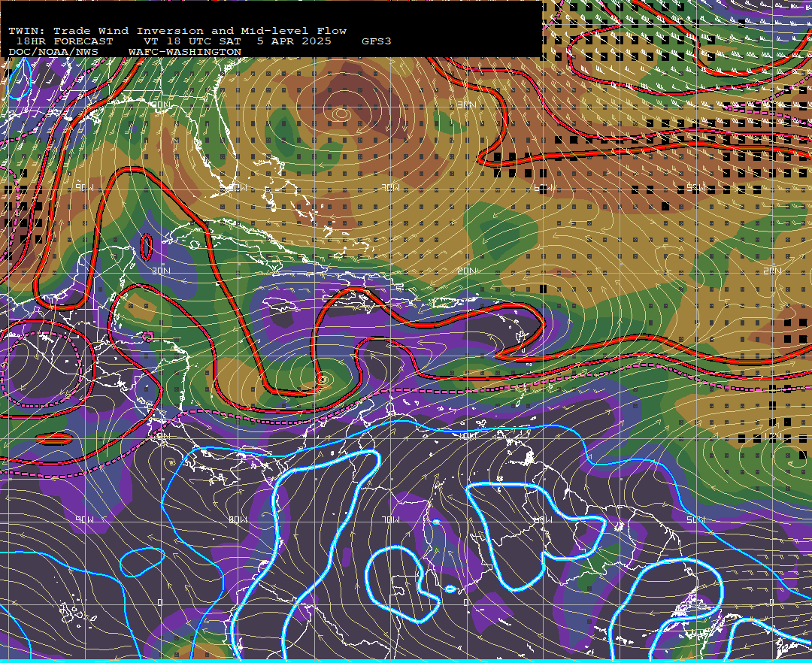This screenshot has height=663, width=812.
Task: Click the 'GFS3' model label
Action: pyautogui.click(x=377, y=41)
